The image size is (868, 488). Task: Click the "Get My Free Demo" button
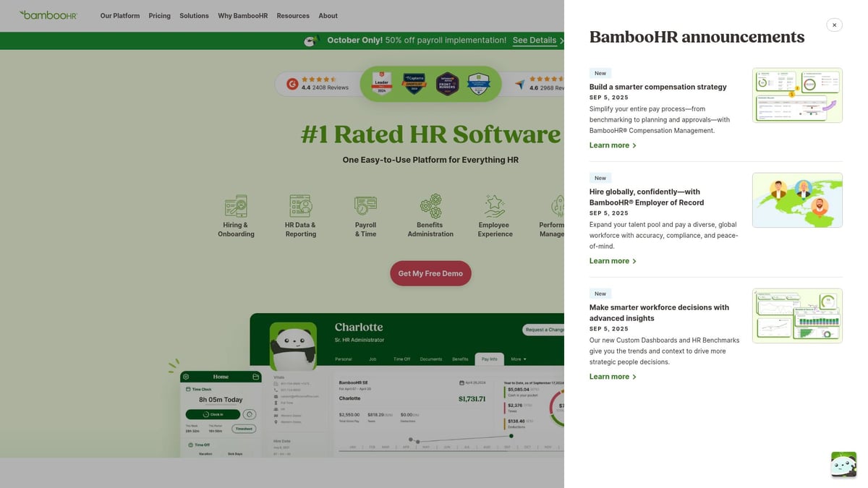[430, 273]
